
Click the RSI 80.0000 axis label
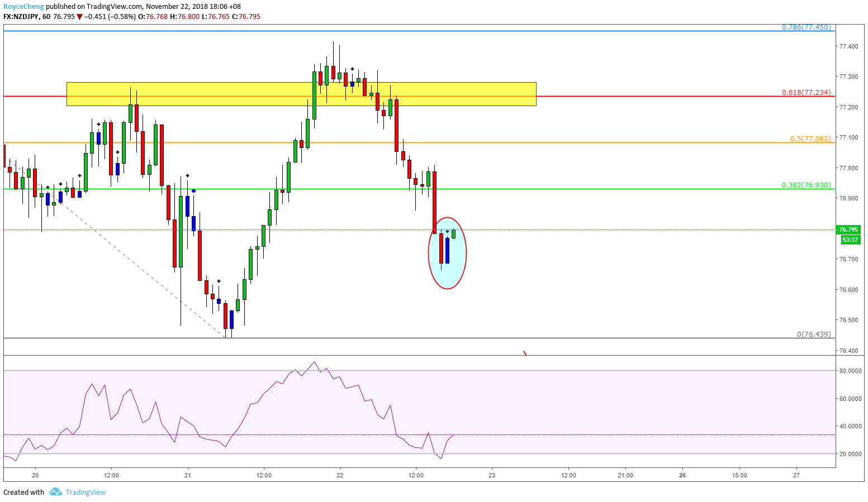coord(850,371)
